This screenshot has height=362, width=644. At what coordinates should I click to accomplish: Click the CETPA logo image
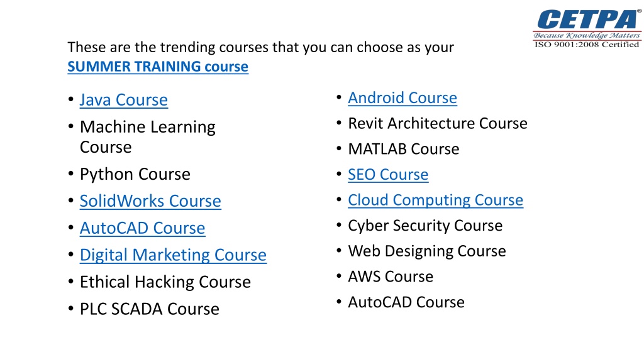(x=587, y=29)
